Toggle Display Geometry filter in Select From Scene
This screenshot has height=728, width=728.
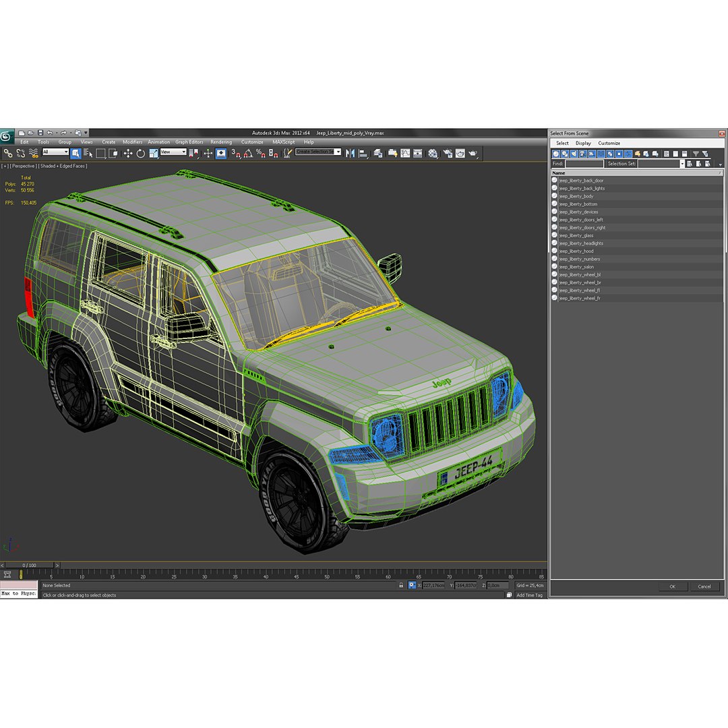[x=556, y=154]
